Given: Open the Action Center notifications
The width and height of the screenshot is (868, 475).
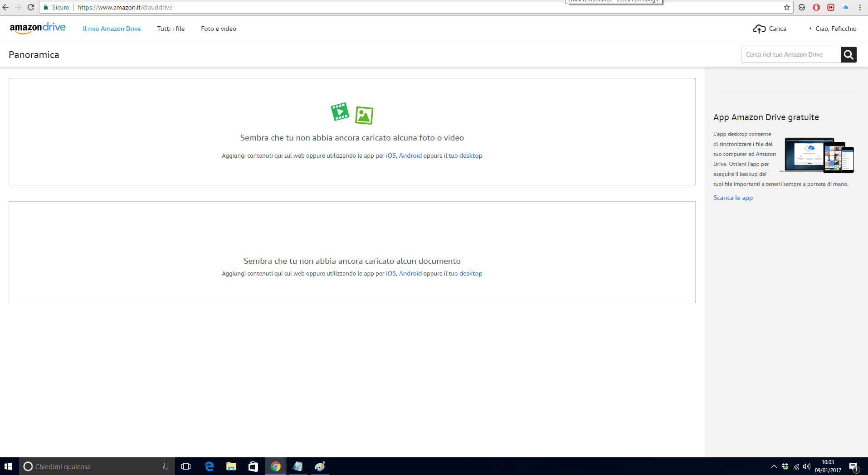Looking at the screenshot, I should pyautogui.click(x=853, y=466).
